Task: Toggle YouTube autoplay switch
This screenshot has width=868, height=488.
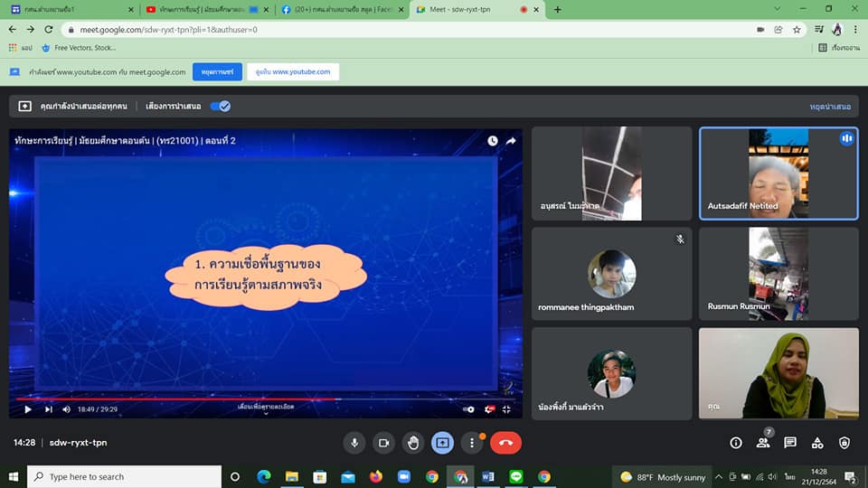Action: [x=468, y=409]
